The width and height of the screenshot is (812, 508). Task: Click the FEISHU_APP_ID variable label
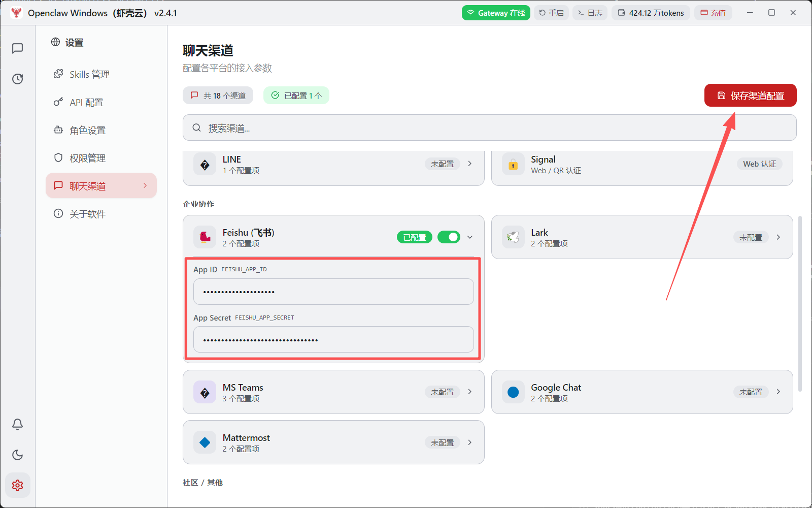click(x=244, y=269)
